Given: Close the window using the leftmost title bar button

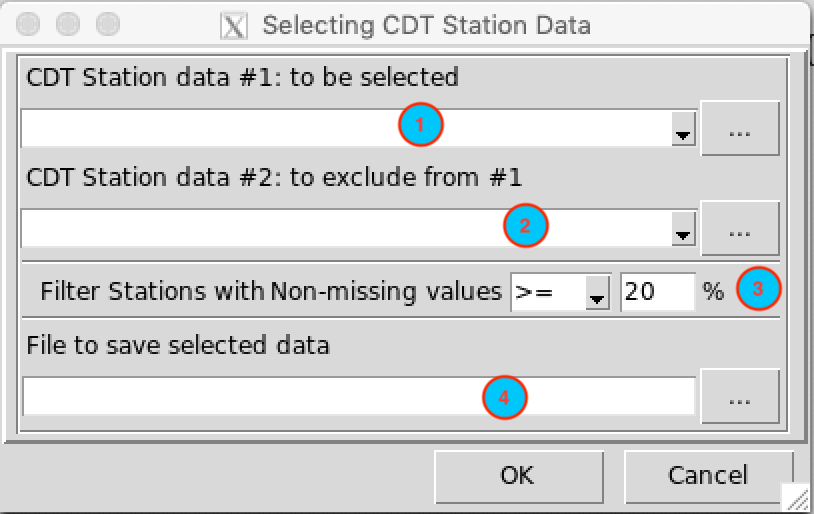Looking at the screenshot, I should tap(28, 24).
